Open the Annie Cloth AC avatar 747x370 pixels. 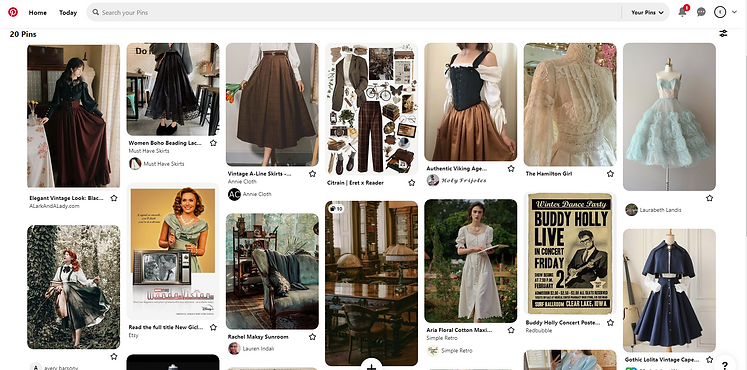click(234, 194)
